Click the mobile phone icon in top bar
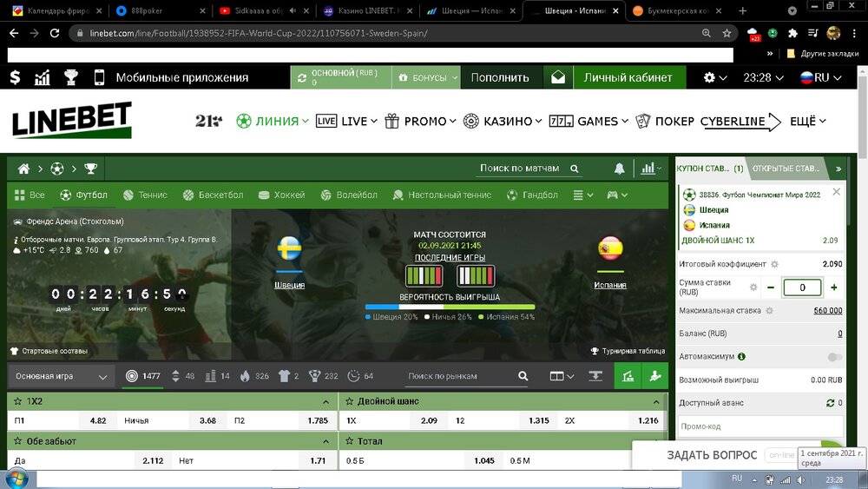 99,77
